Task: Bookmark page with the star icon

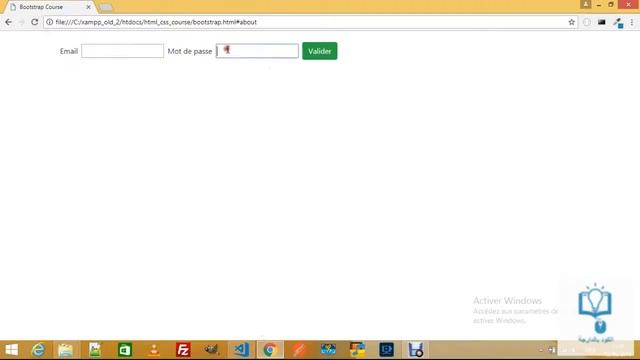Action: pyautogui.click(x=571, y=22)
